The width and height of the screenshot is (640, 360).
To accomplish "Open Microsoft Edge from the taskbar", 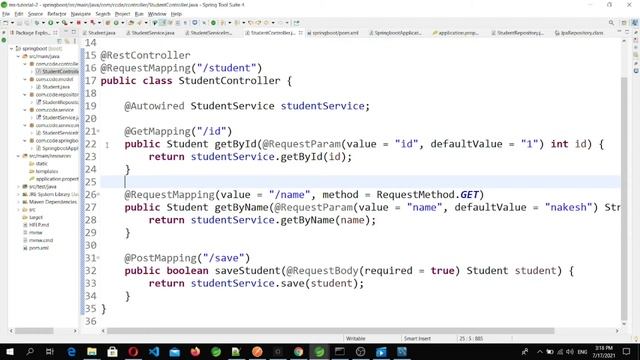I will [x=71, y=351].
